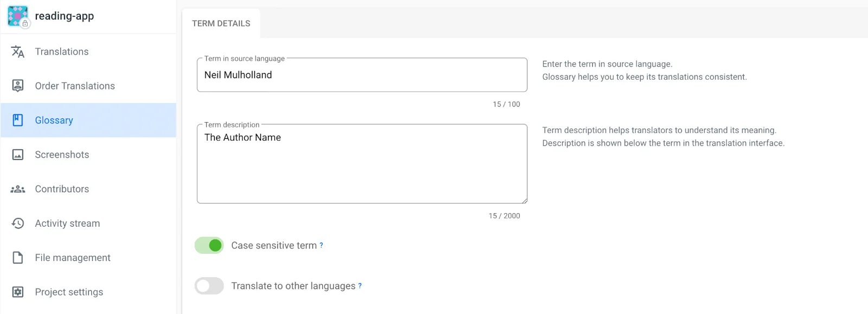Click the Contributors people icon
Screen dimensions: 868x314
(x=18, y=189)
